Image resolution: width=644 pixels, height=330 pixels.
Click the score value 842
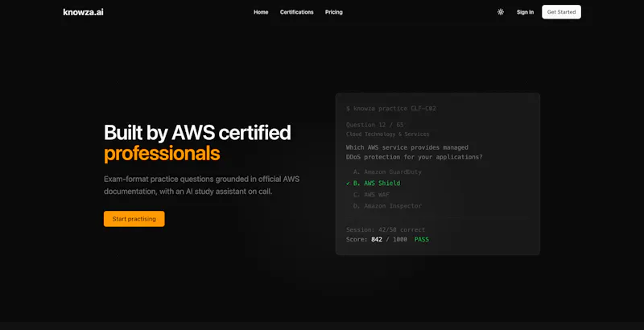(x=377, y=239)
